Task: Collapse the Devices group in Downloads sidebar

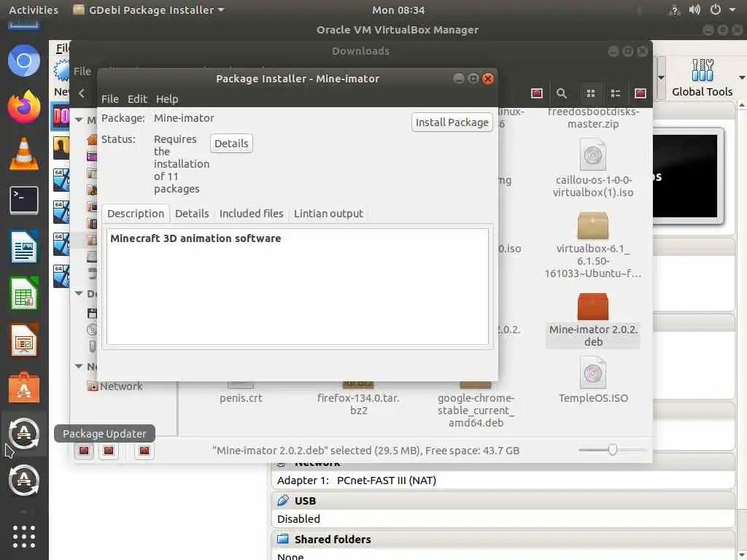Action: (79, 293)
